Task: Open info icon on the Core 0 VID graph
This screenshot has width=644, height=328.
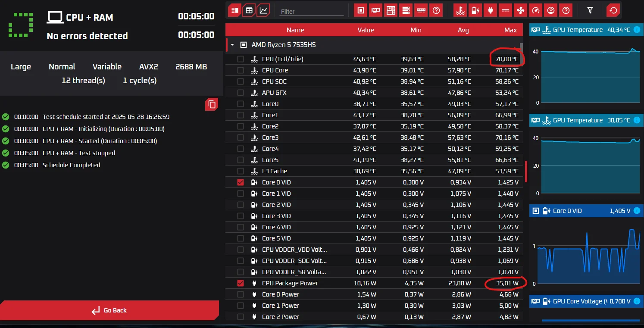Action: tap(636, 211)
